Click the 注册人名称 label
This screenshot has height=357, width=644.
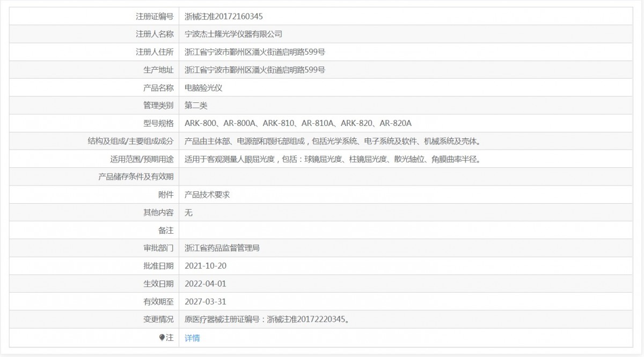click(x=155, y=34)
